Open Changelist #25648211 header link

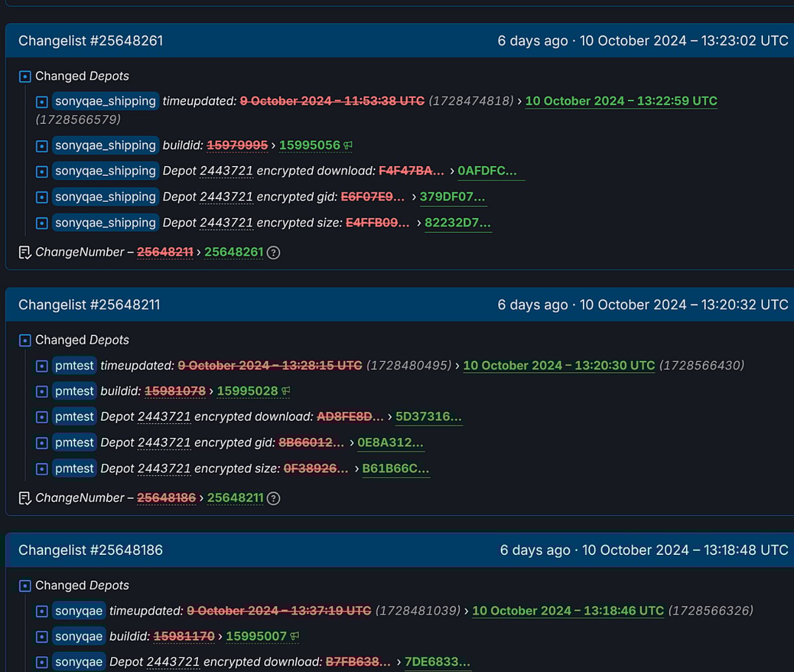[x=89, y=305]
